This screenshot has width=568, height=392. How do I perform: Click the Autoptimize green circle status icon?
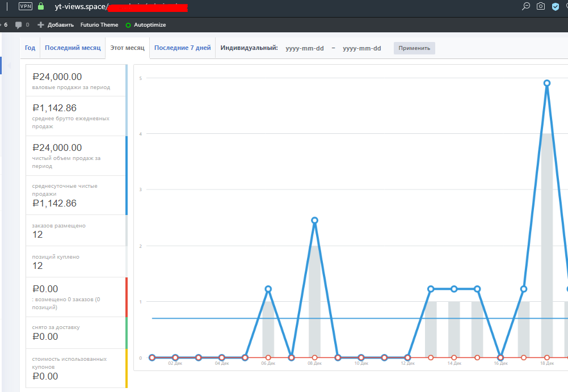point(128,25)
